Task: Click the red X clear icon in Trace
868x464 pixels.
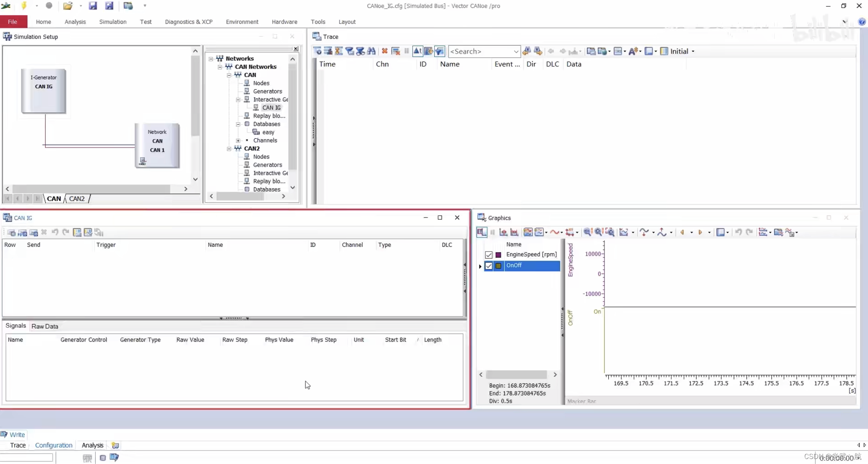Action: (x=384, y=51)
